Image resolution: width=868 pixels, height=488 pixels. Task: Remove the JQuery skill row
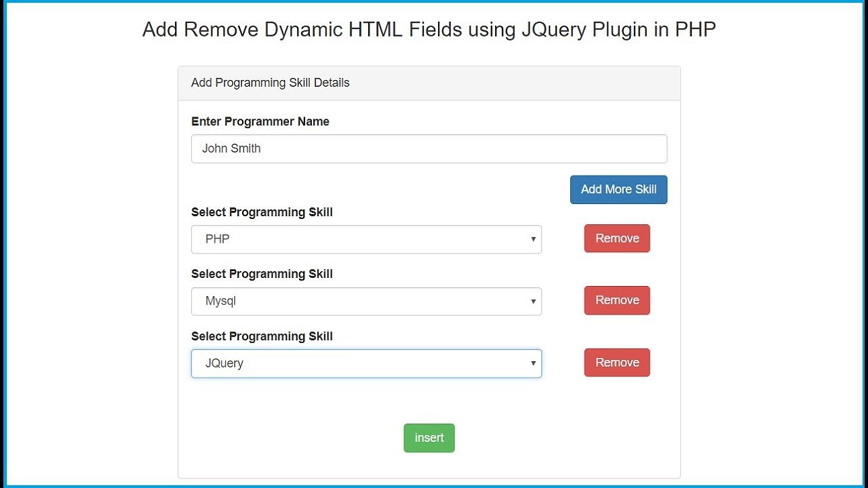[617, 363]
